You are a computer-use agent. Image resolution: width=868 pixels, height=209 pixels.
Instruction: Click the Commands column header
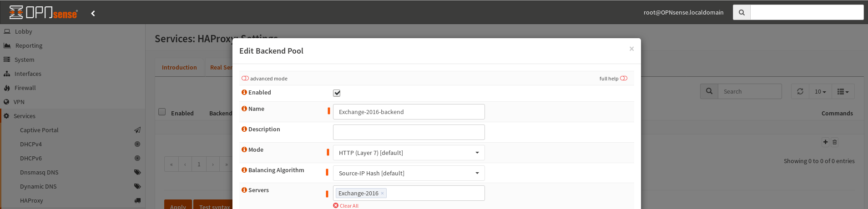[837, 113]
